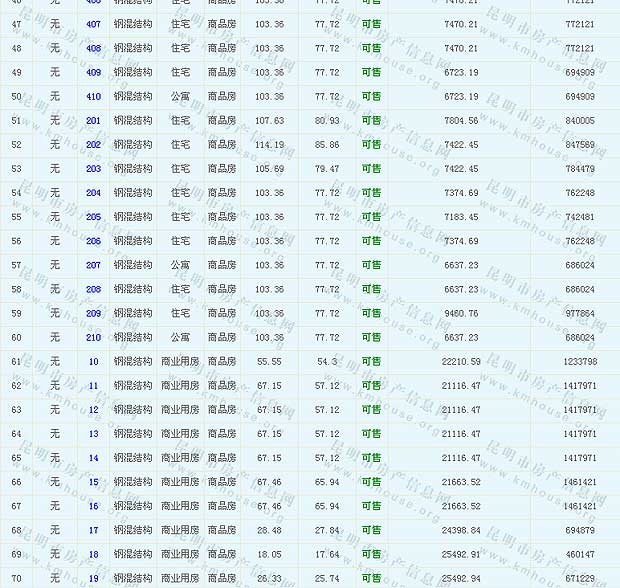Click 可售 status in row 61
This screenshot has width=620, height=588.
371,362
